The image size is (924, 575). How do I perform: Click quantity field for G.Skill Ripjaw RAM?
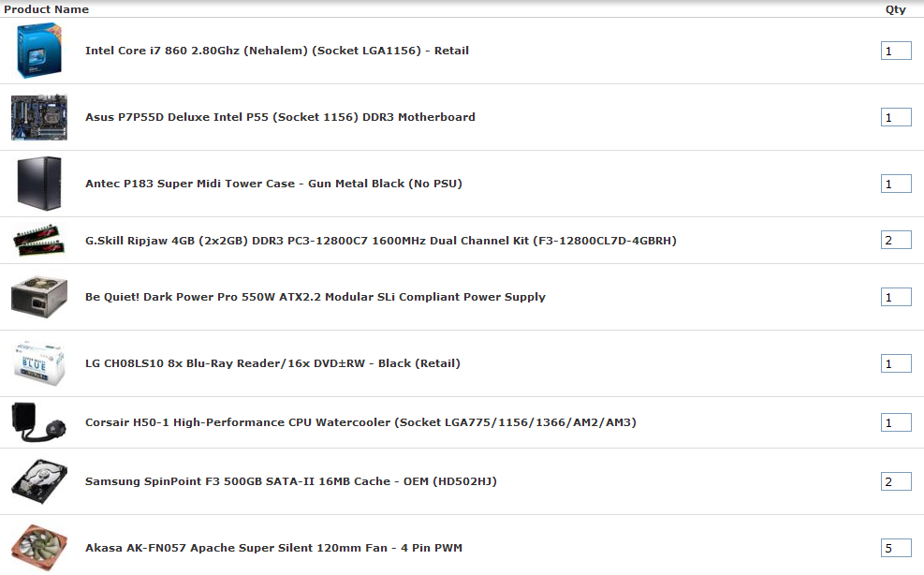click(896, 240)
